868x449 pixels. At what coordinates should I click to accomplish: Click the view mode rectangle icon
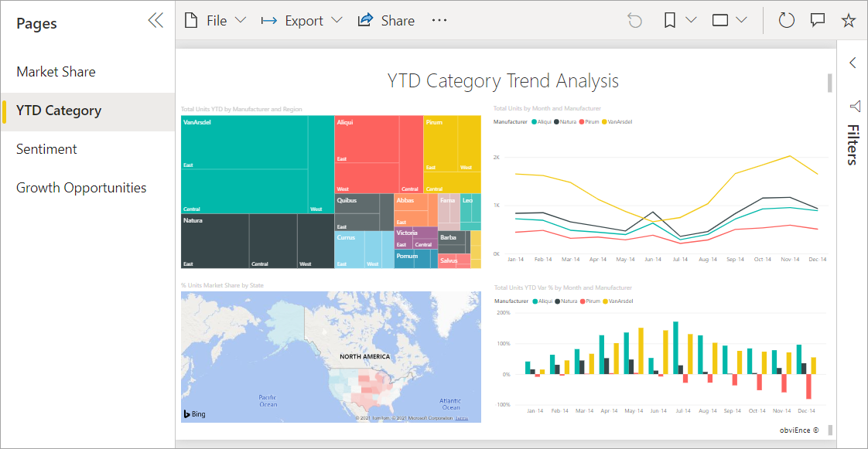[719, 20]
